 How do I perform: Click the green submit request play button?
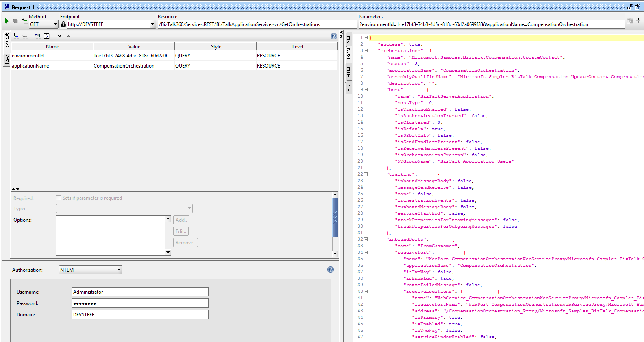coord(7,21)
